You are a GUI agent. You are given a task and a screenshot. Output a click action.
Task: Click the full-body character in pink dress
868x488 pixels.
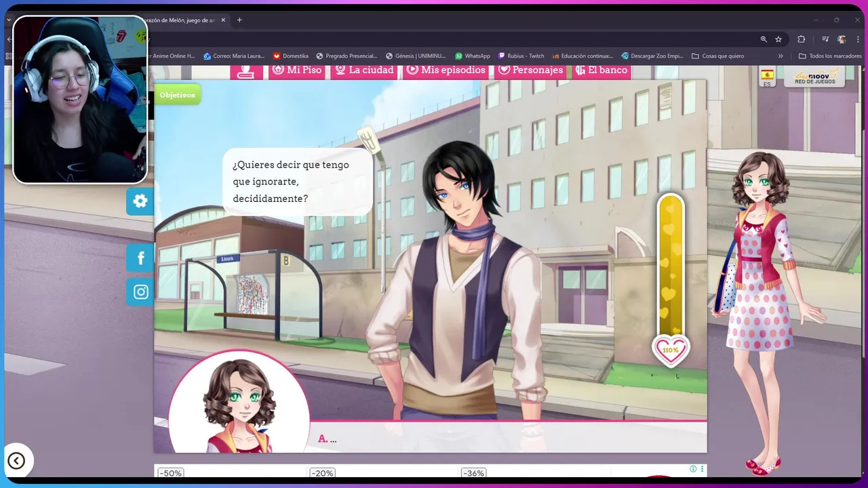(x=764, y=312)
